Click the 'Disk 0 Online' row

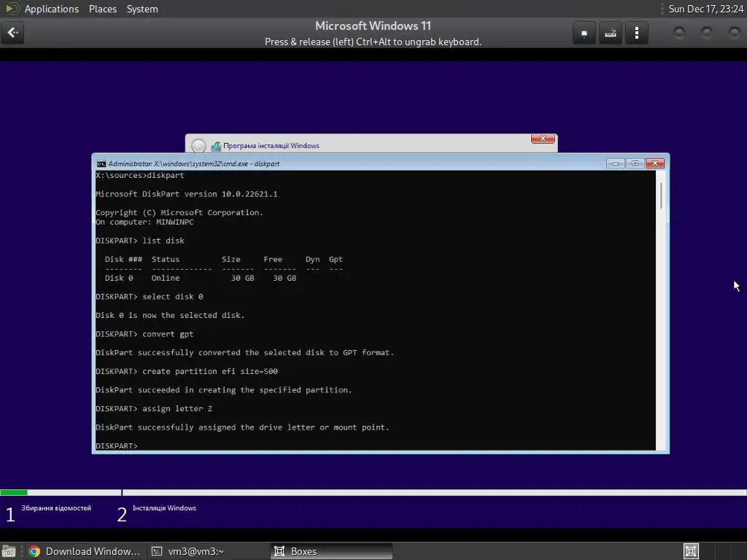pos(200,278)
